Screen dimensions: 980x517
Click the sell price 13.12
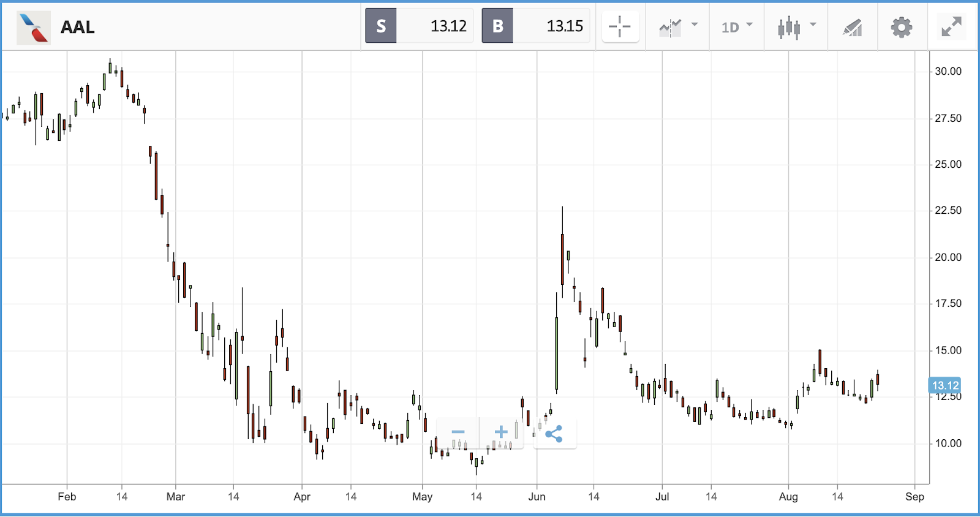[x=448, y=26]
